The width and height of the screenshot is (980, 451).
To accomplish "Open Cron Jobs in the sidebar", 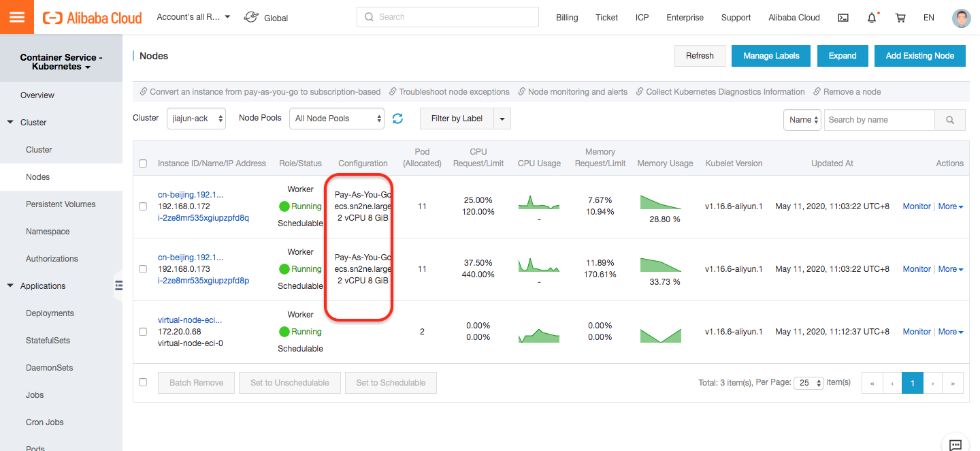I will point(44,422).
